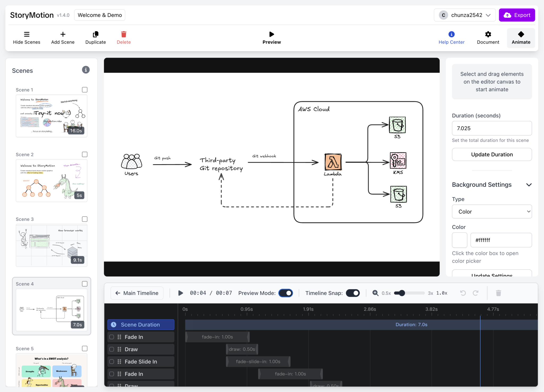
Task: Click the Duplicate scene icon
Action: click(95, 35)
